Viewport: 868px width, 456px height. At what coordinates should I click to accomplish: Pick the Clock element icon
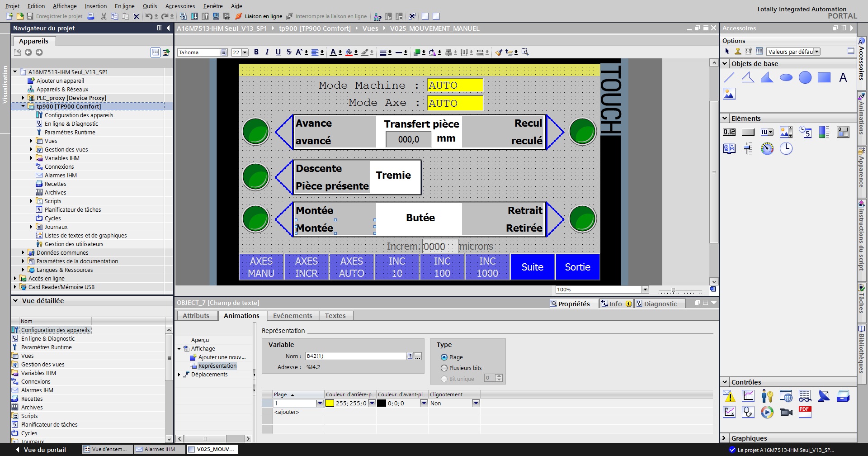786,148
